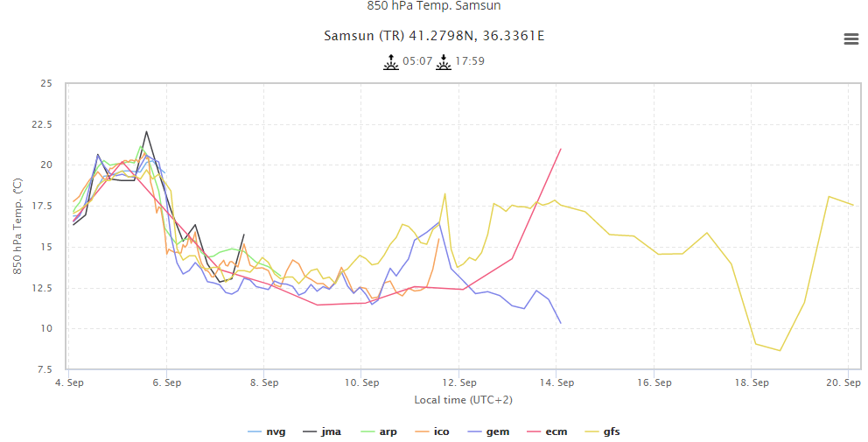This screenshot has width=868, height=442.
Task: Click the jma line peak above 22
Action: 147,132
